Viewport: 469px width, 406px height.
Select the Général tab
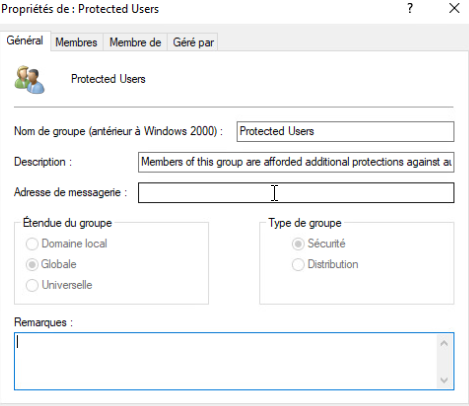(x=25, y=41)
